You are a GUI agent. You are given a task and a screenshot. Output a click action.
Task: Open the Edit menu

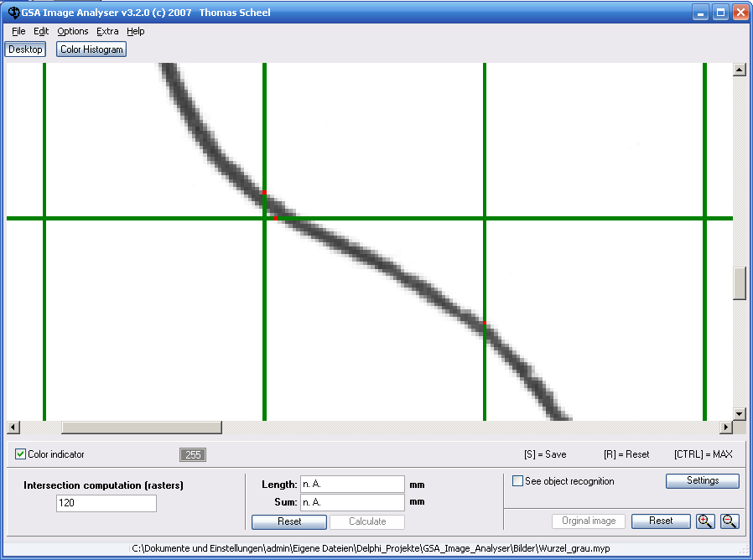(41, 31)
